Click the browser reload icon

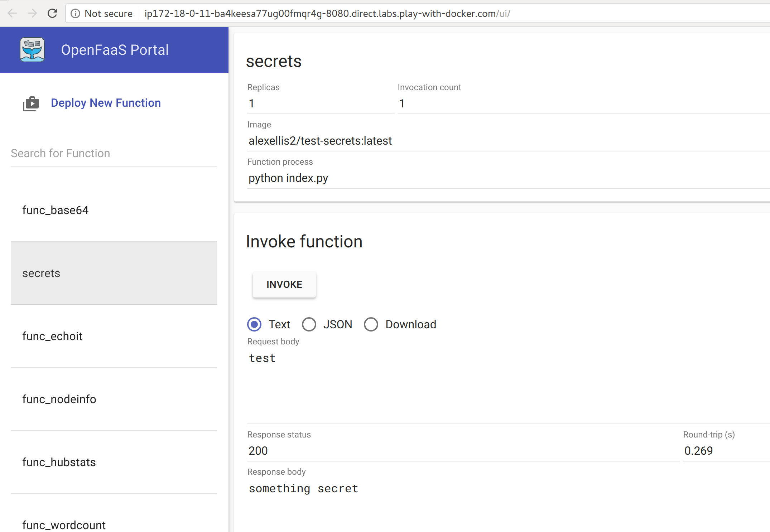click(x=52, y=13)
